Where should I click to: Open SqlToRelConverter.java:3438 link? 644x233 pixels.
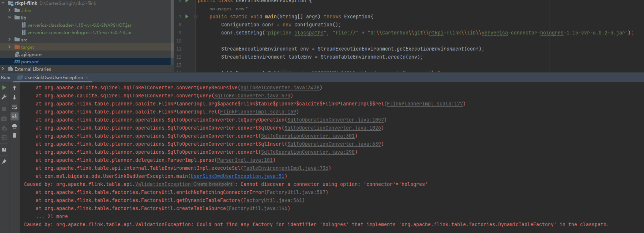click(280, 88)
